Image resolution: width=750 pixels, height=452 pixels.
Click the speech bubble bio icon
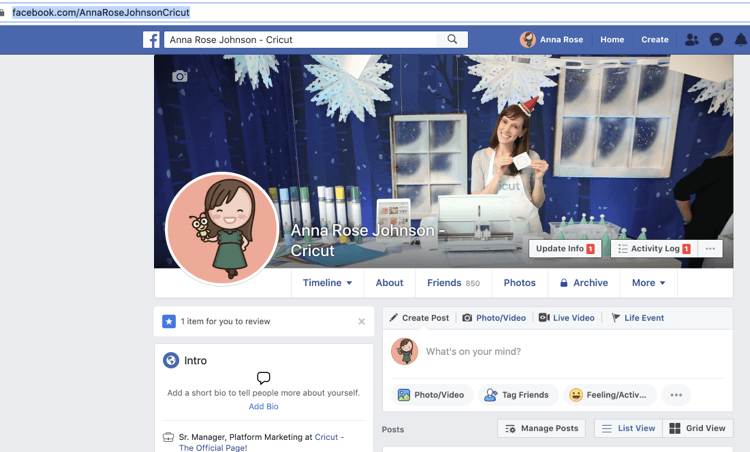click(x=264, y=378)
